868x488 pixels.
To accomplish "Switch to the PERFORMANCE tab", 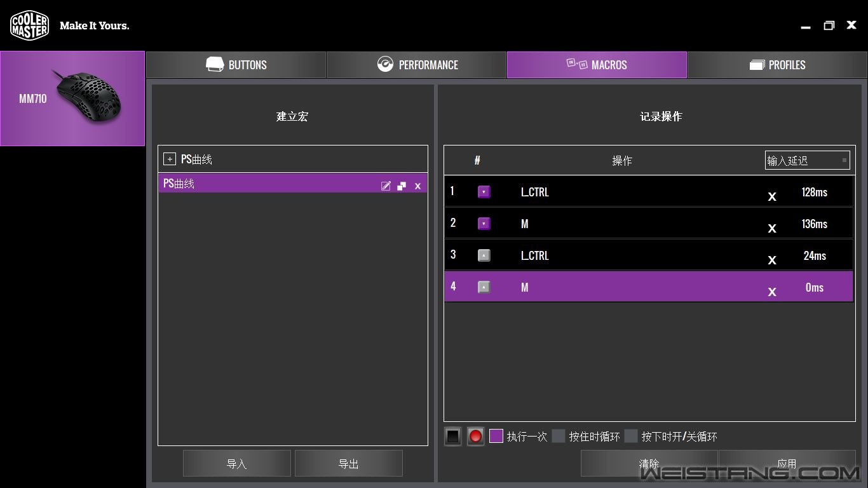I will (x=416, y=65).
